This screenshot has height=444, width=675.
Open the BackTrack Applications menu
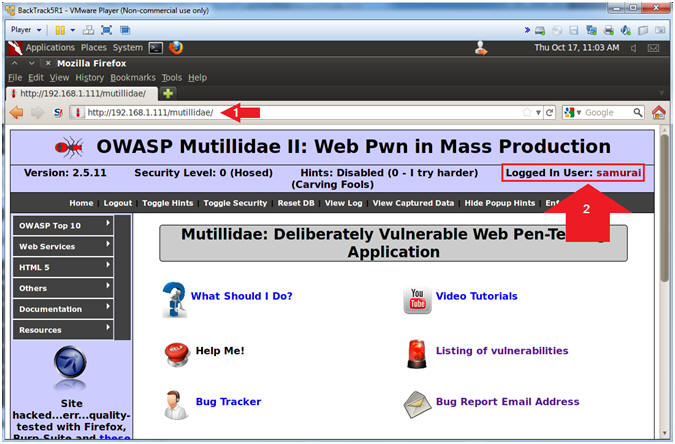click(x=50, y=48)
